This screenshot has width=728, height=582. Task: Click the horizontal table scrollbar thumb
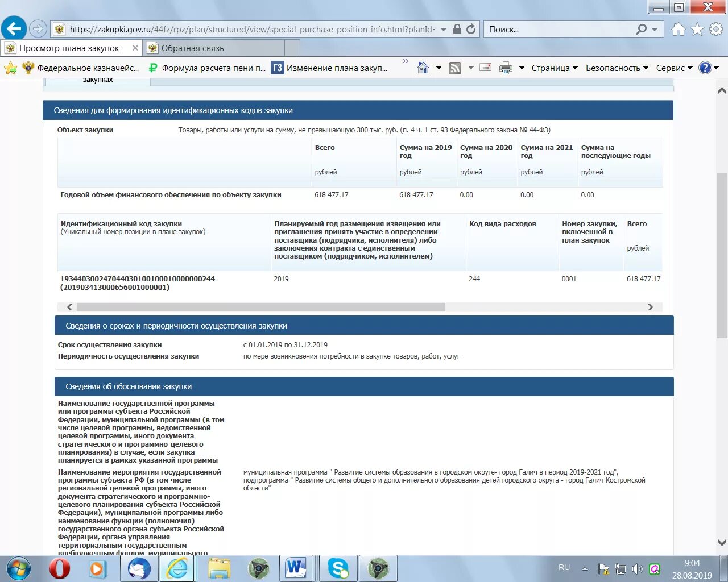[x=260, y=307]
